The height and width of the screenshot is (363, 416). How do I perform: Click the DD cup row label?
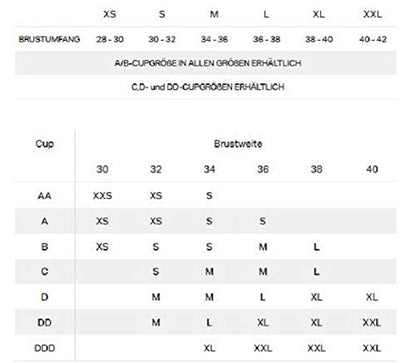[x=44, y=322]
